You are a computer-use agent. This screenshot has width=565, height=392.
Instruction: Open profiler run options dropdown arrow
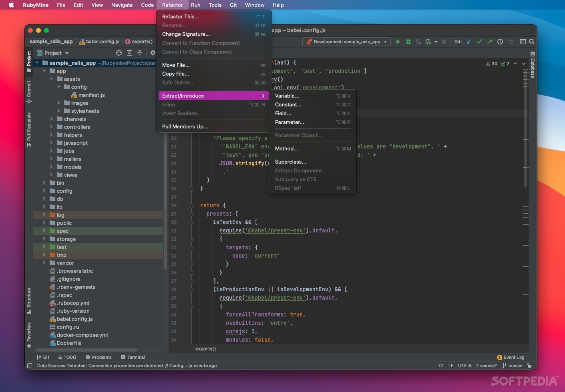point(436,42)
